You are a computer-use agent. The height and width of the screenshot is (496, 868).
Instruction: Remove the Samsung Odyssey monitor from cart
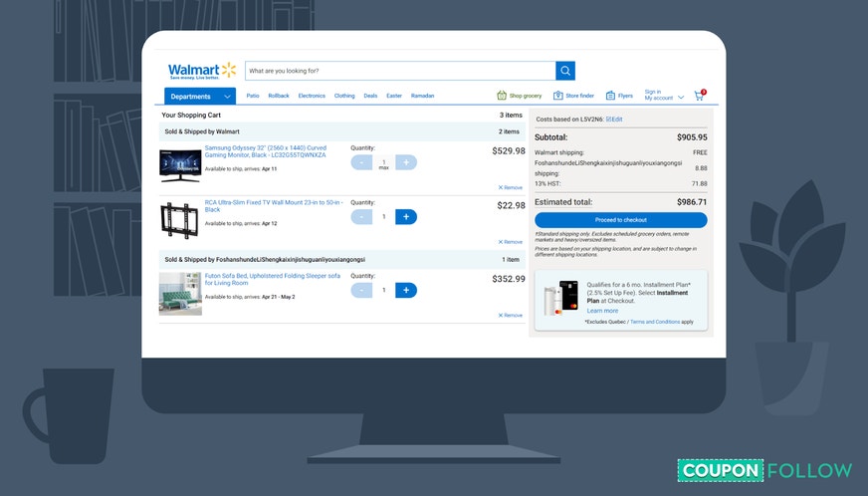click(x=510, y=188)
